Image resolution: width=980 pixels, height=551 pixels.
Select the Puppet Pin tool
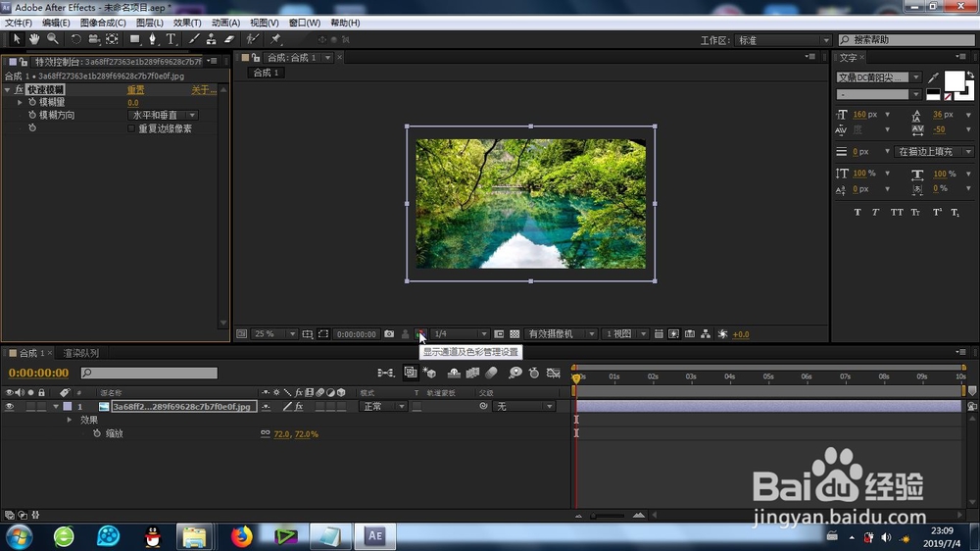[275, 39]
